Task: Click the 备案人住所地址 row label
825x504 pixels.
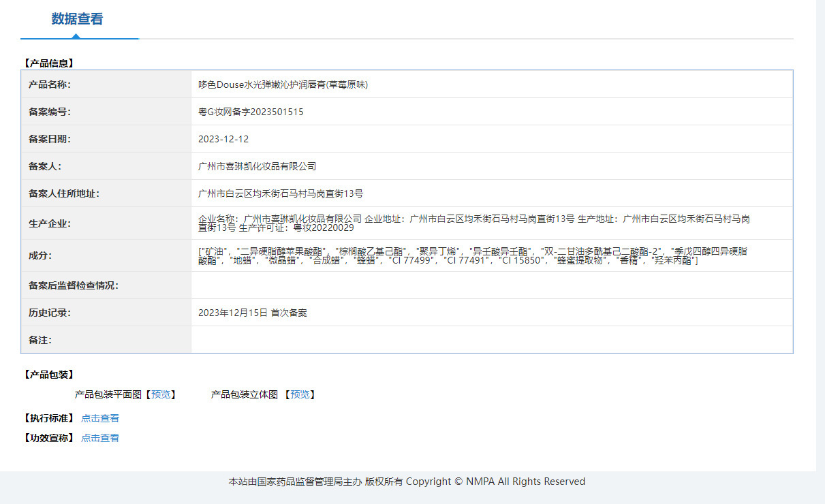Action: tap(63, 193)
